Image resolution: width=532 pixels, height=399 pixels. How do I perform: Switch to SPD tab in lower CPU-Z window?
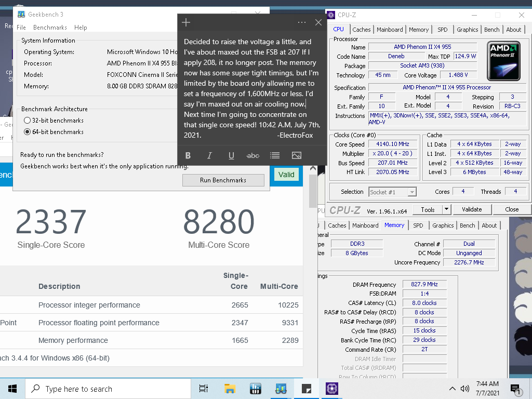click(x=418, y=225)
